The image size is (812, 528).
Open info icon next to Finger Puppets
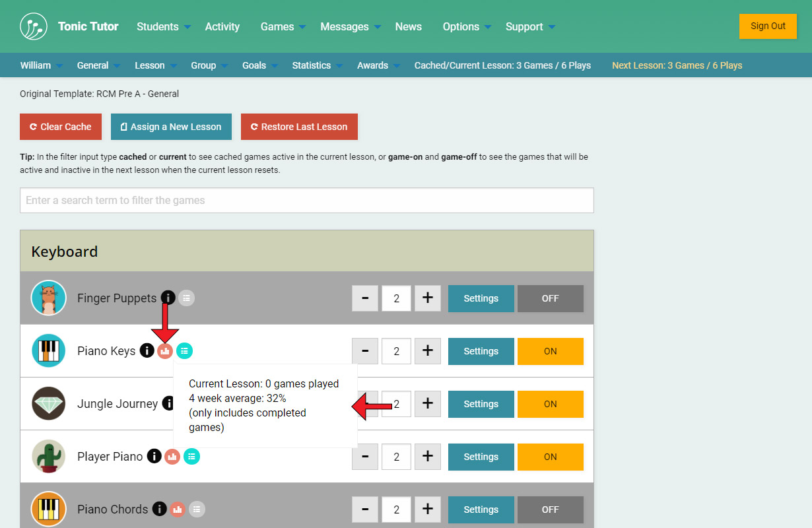pos(168,298)
